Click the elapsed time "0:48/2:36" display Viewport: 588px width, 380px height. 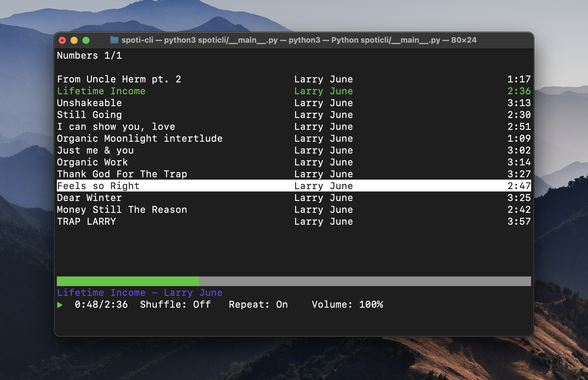(101, 305)
